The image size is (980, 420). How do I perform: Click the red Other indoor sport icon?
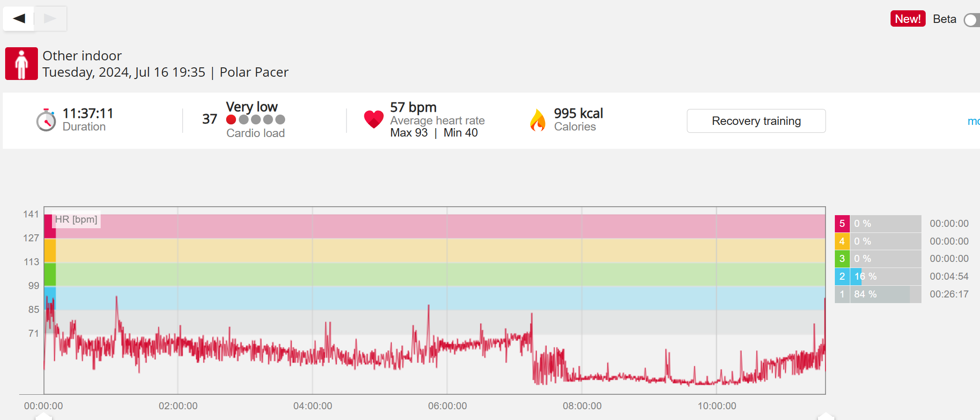click(x=22, y=64)
